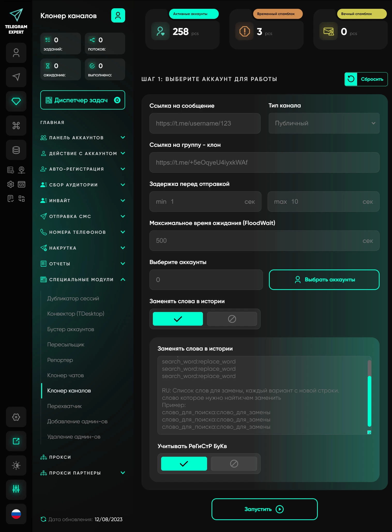Screen dimensions: 392x532
Task: Open the command key sidebar icon
Action: [x=16, y=126]
